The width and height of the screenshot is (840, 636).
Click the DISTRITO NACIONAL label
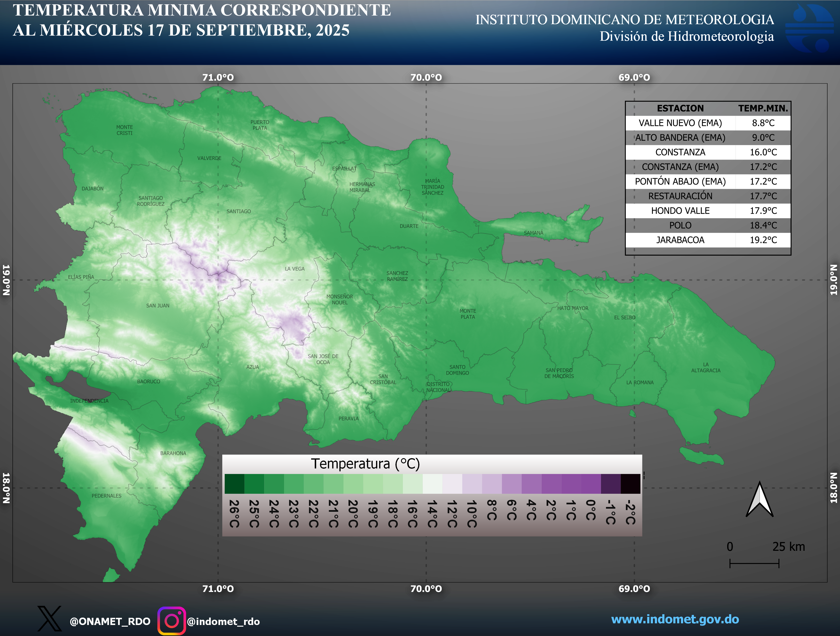click(x=438, y=387)
